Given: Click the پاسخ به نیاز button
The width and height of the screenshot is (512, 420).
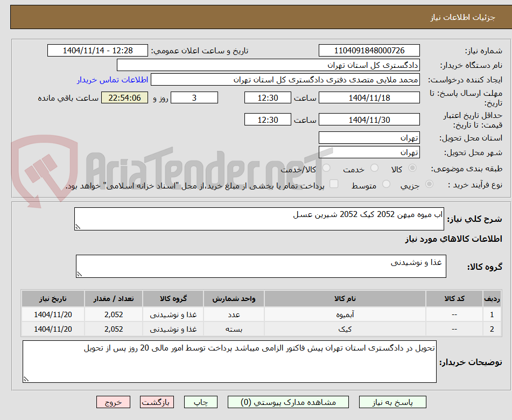Looking at the screenshot, I should point(392,402).
